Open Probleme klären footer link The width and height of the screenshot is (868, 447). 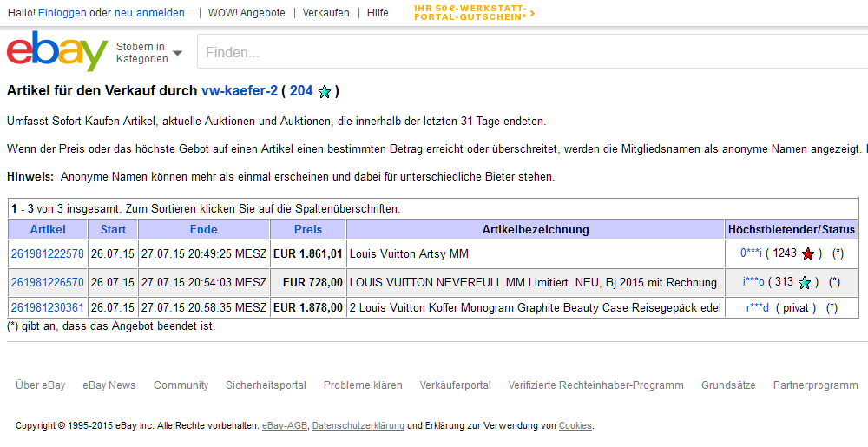click(x=363, y=385)
